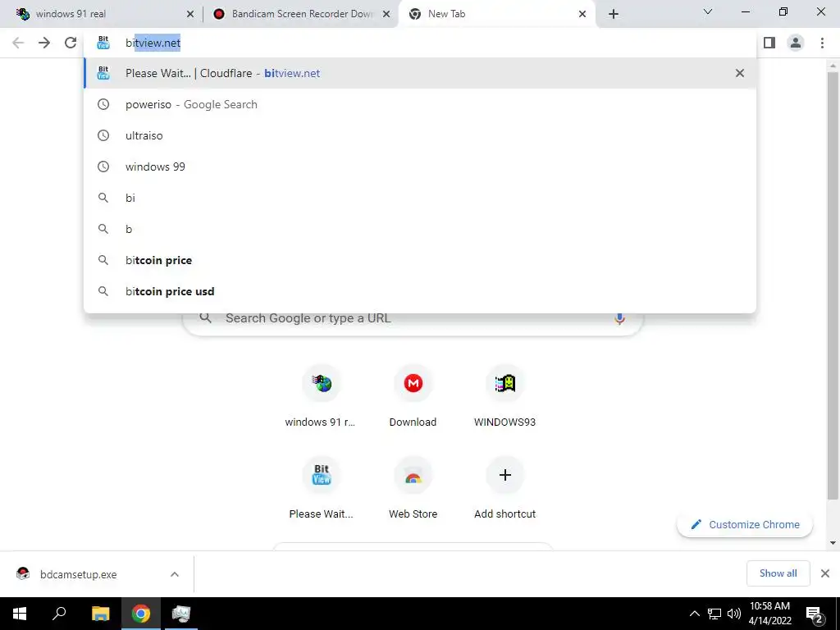Select the 'b' search suggestion
This screenshot has width=840, height=630.
pos(420,229)
